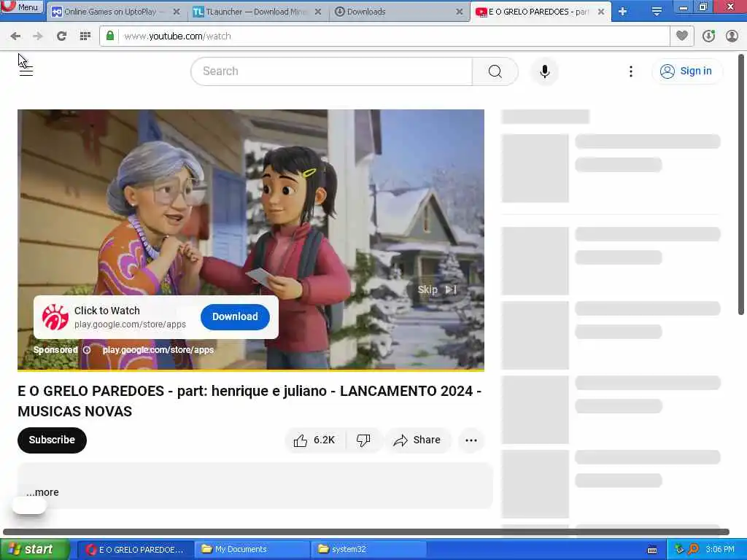This screenshot has width=747, height=560.
Task: Open the Speed Dial grid icon
Action: click(85, 36)
